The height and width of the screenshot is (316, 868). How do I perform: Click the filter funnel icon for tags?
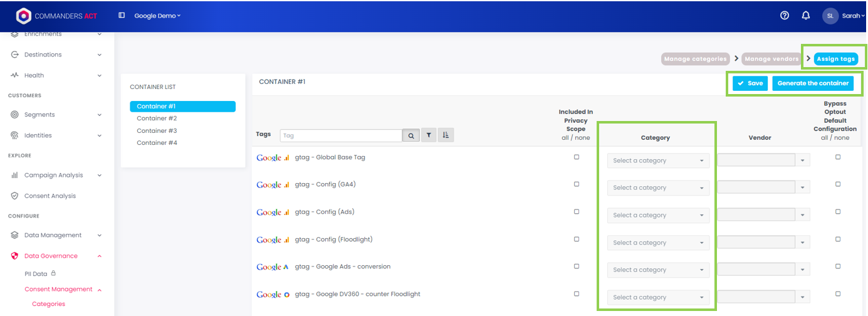tap(429, 135)
